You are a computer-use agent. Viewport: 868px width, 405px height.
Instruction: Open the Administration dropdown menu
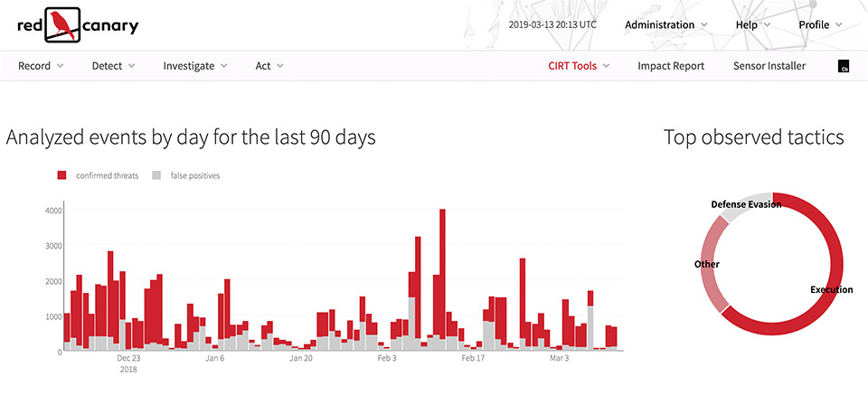(x=666, y=25)
